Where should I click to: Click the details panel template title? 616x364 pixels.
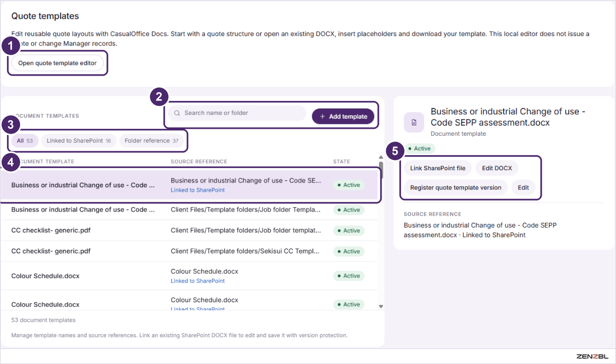pos(508,117)
